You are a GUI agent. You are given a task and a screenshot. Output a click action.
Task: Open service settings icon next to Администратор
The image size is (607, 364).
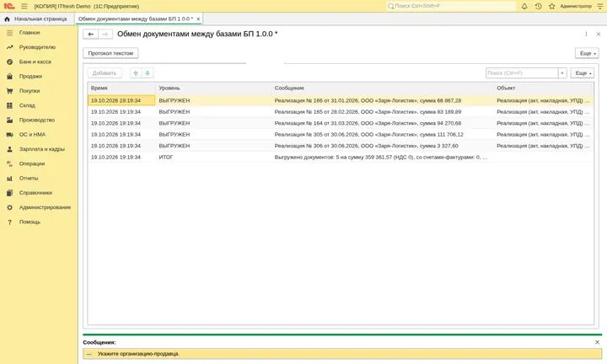(600, 6)
